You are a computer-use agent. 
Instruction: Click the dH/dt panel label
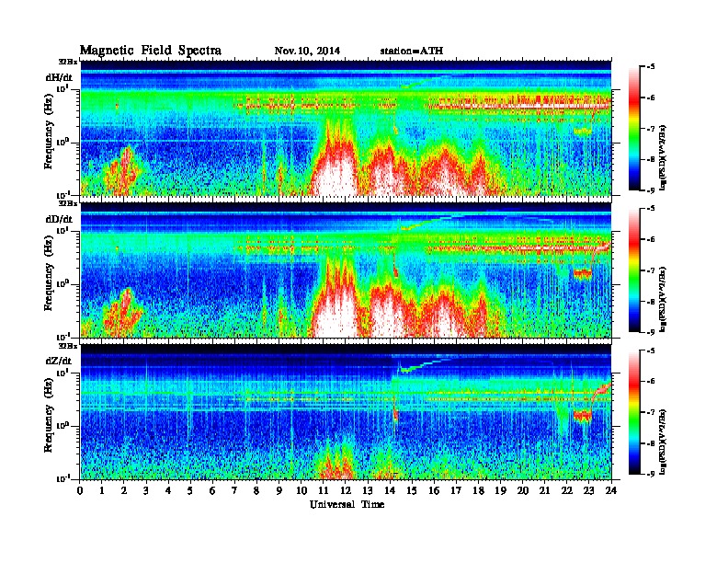59,77
